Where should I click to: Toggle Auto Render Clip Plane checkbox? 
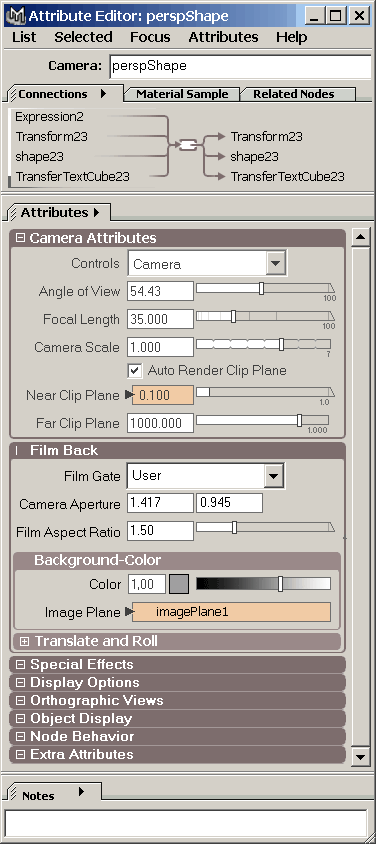pos(134,370)
